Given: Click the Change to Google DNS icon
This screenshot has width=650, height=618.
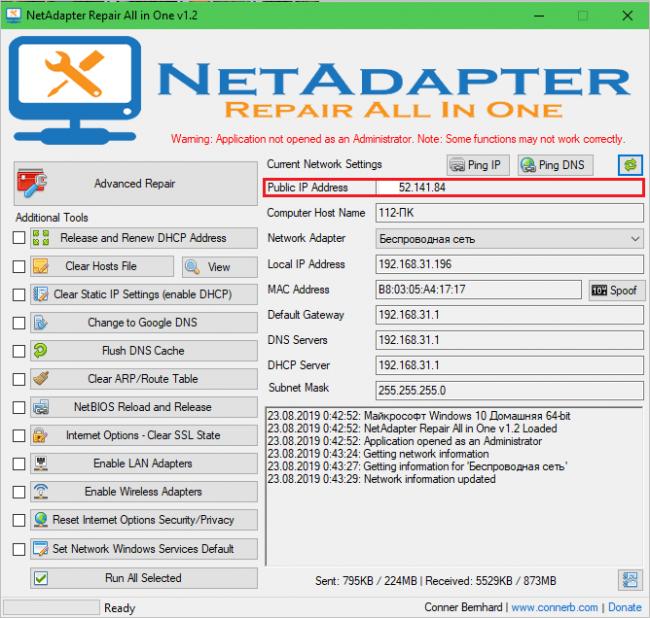Looking at the screenshot, I should click(41, 322).
